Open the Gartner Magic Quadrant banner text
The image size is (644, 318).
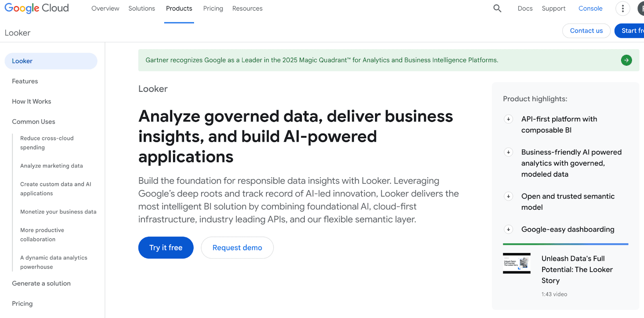(322, 60)
